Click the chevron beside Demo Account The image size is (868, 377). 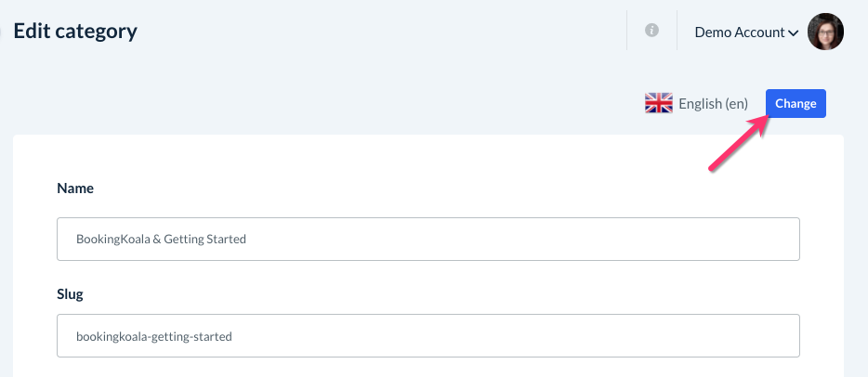point(794,33)
